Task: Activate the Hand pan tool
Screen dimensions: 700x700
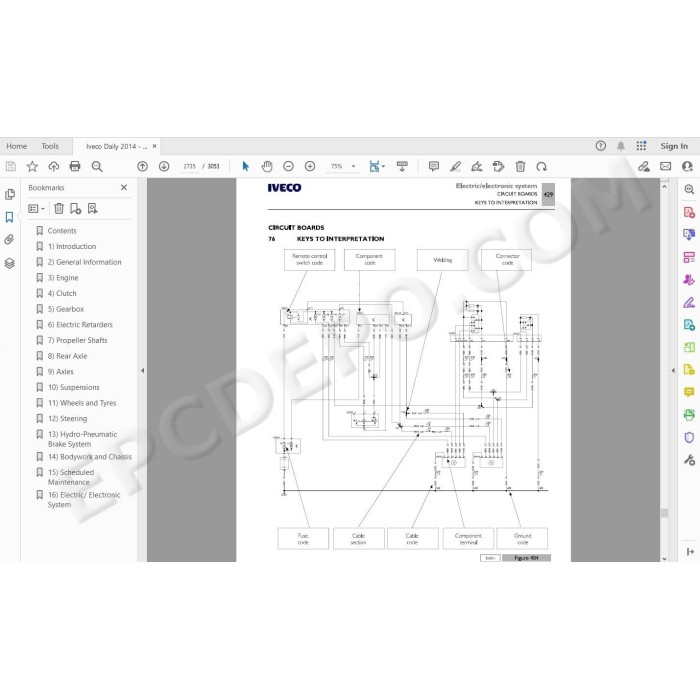Action: pos(267,167)
